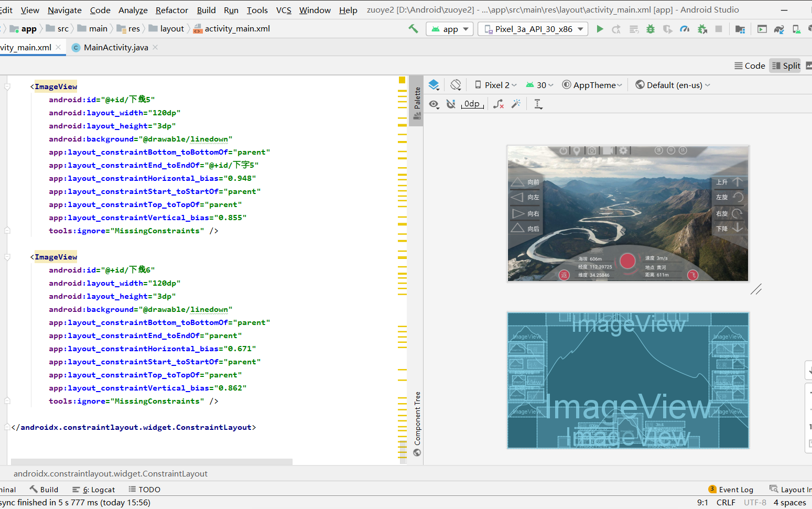Expand the collapsed Palette panel

(417, 100)
